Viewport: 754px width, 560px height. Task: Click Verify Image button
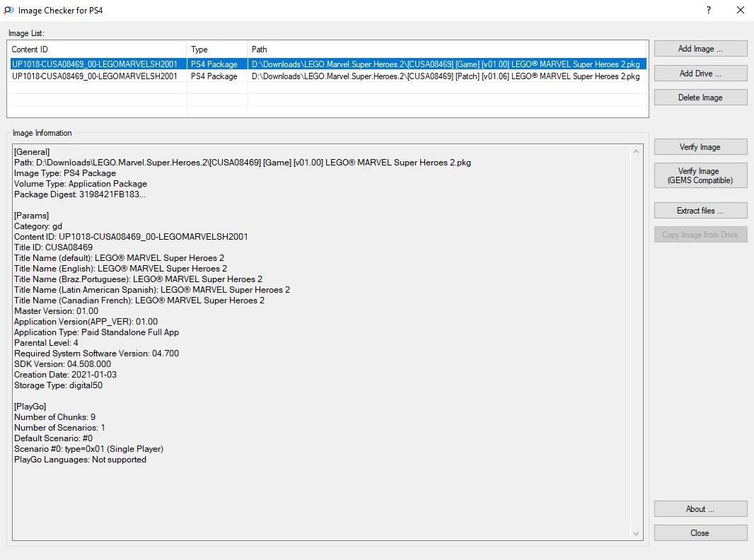[x=700, y=146]
